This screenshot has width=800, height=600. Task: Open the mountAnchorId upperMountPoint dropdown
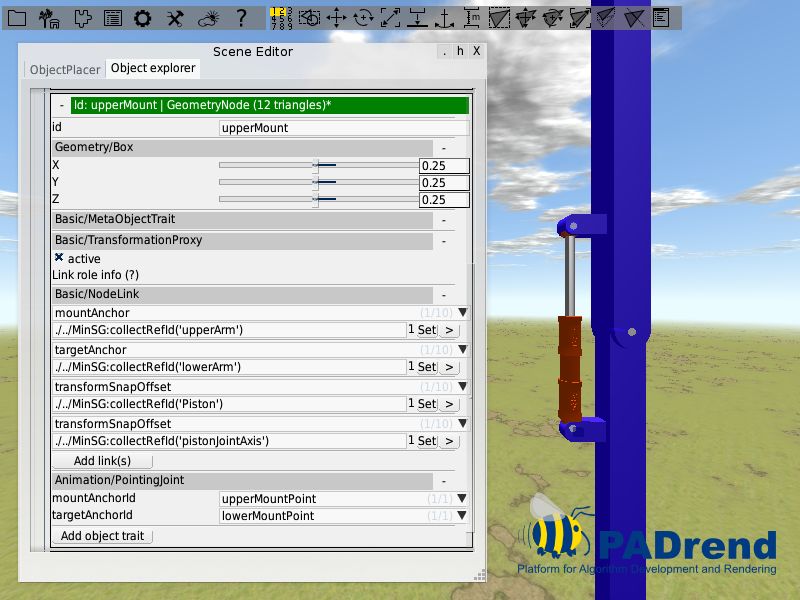click(x=461, y=498)
